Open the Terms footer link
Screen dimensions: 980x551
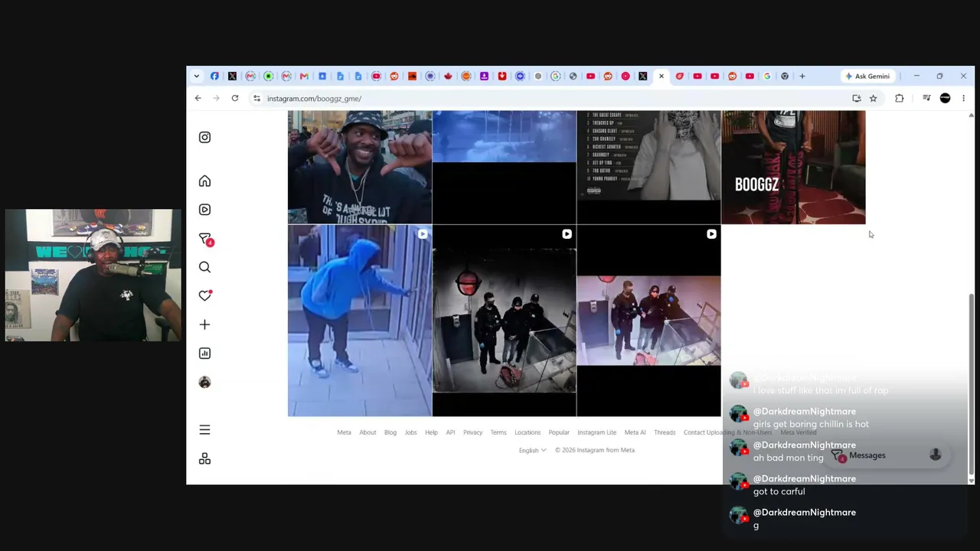(498, 432)
